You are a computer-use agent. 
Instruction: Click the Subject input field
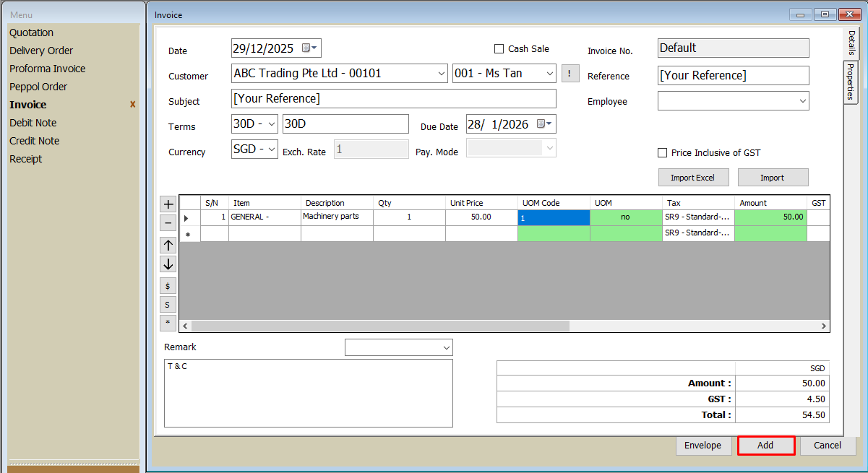pos(394,99)
